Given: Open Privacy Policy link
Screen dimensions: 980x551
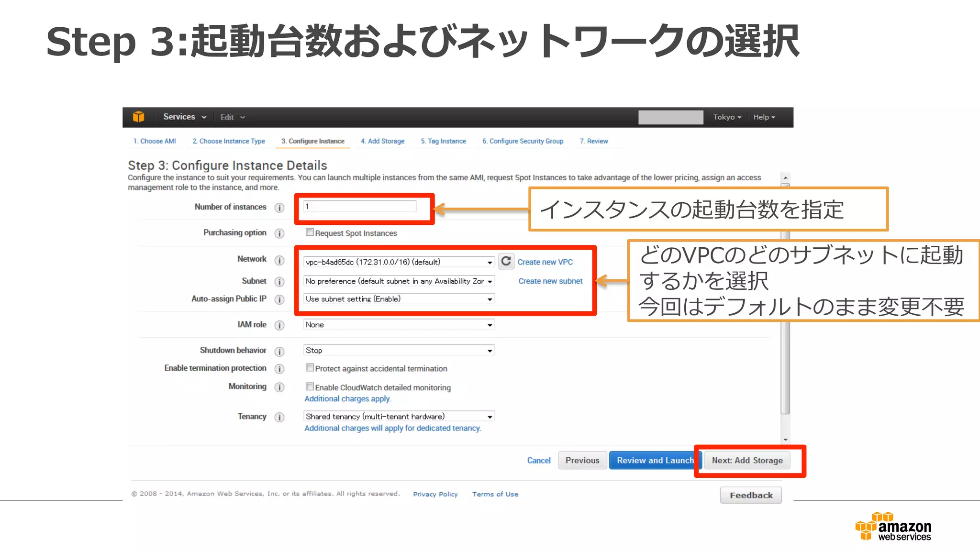Looking at the screenshot, I should click(x=435, y=494).
